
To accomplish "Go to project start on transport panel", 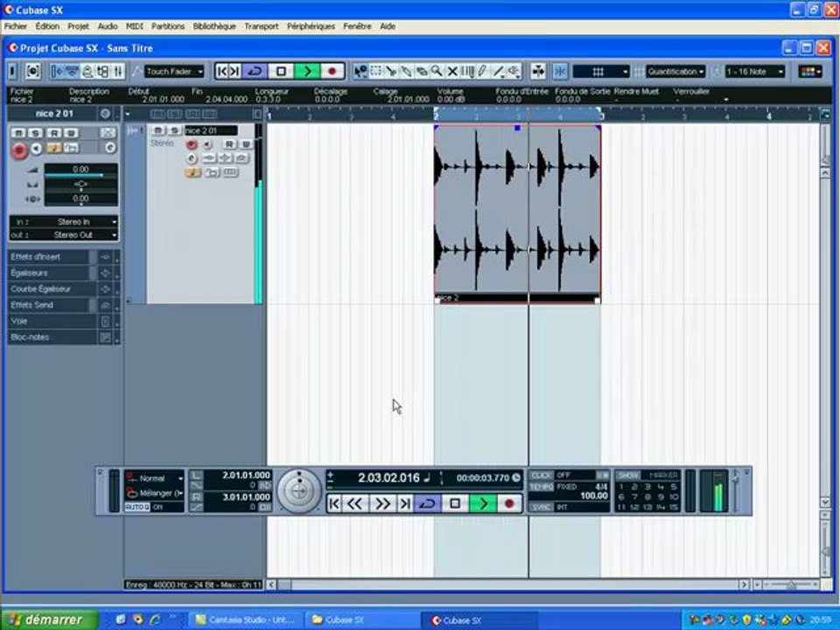I will pyautogui.click(x=334, y=504).
